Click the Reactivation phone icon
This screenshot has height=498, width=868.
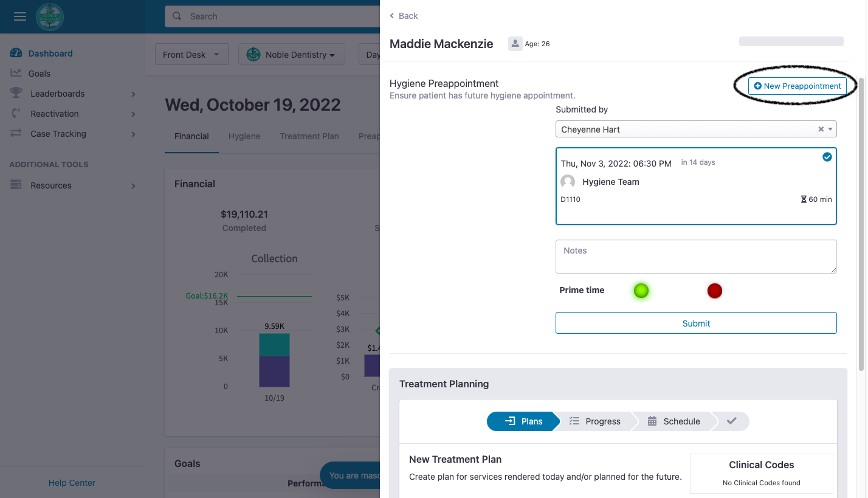tap(16, 113)
